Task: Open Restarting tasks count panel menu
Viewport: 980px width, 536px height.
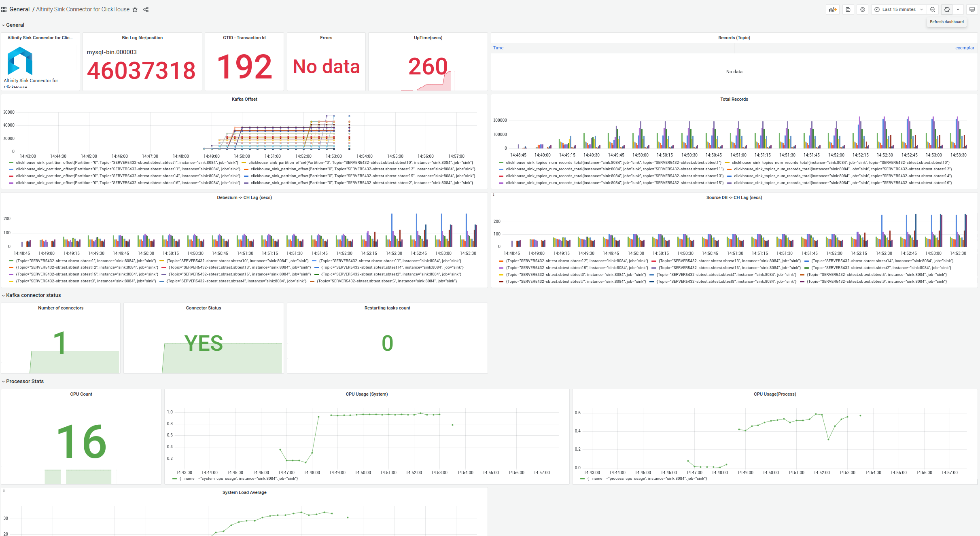Action: (387, 308)
